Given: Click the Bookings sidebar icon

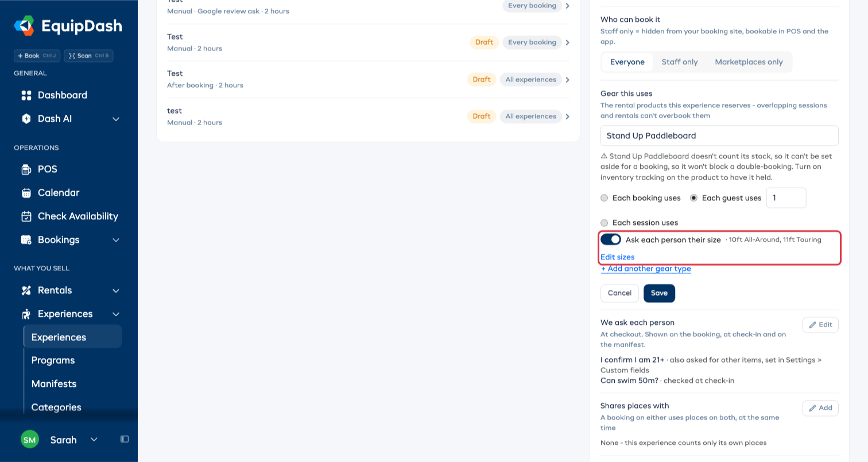Looking at the screenshot, I should click(26, 240).
